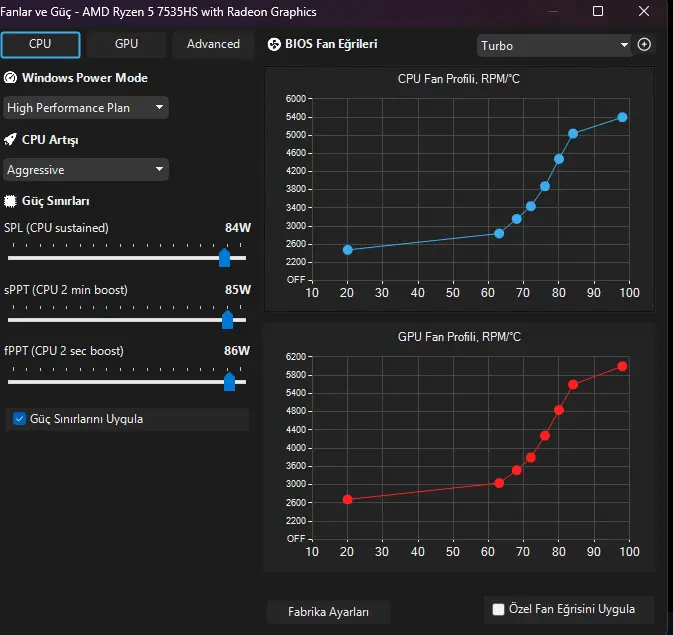The image size is (673, 635).
Task: Switch to the GPU tab
Action: tap(126, 44)
